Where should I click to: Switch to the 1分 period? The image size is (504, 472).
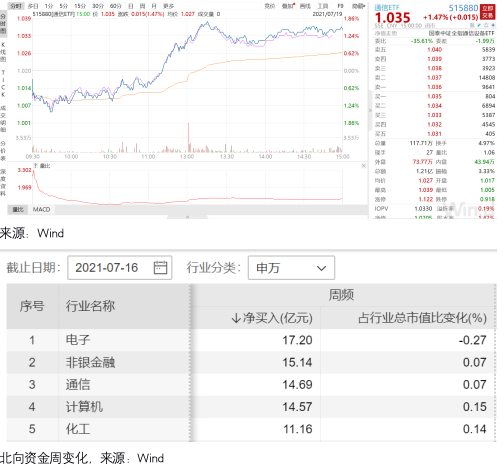pyautogui.click(x=49, y=6)
